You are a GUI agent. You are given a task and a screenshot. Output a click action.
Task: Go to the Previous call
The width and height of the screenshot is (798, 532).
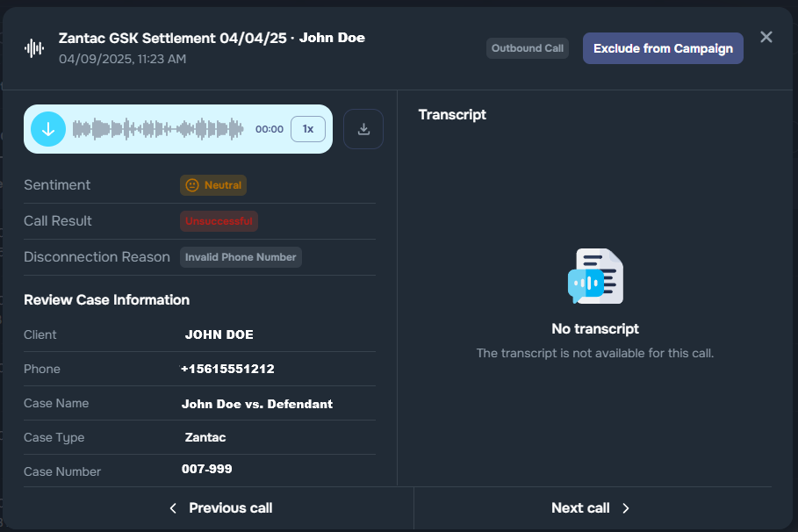pyautogui.click(x=230, y=507)
